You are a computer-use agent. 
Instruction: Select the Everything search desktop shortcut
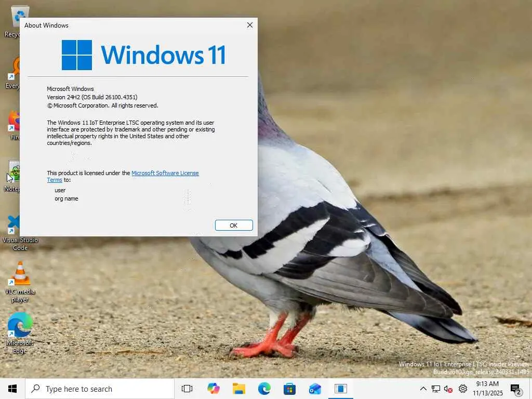pyautogui.click(x=14, y=73)
